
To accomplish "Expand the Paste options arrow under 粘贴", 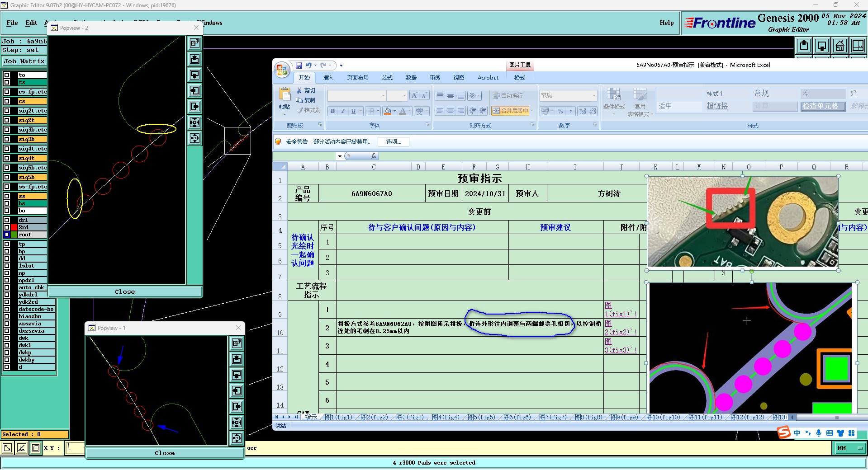I will [x=285, y=114].
